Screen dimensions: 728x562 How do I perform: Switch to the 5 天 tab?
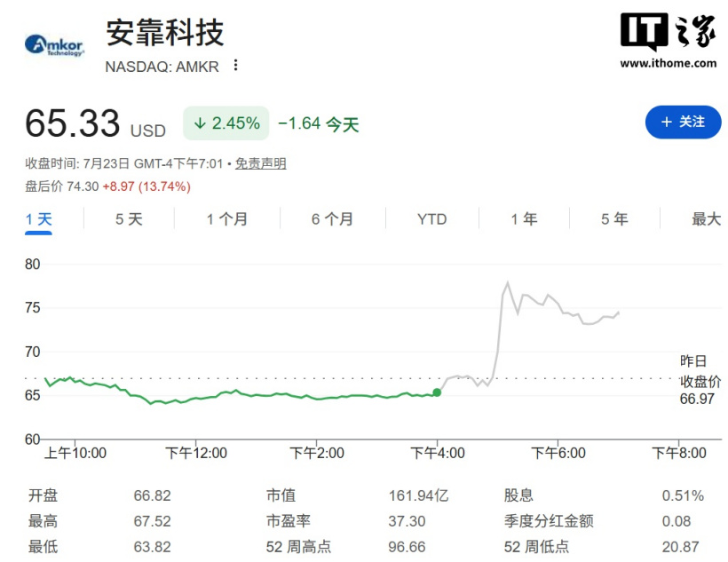click(x=129, y=219)
